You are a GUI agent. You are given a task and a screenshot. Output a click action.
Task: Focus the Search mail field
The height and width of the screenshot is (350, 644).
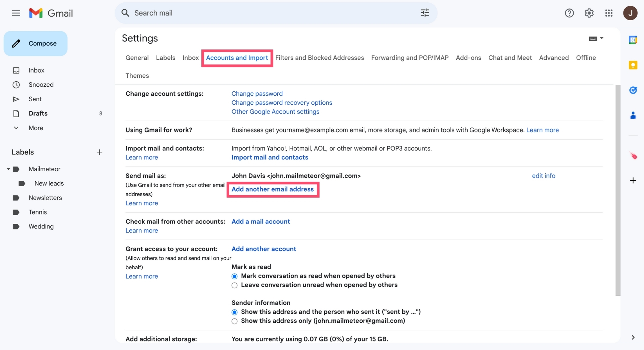coord(275,13)
